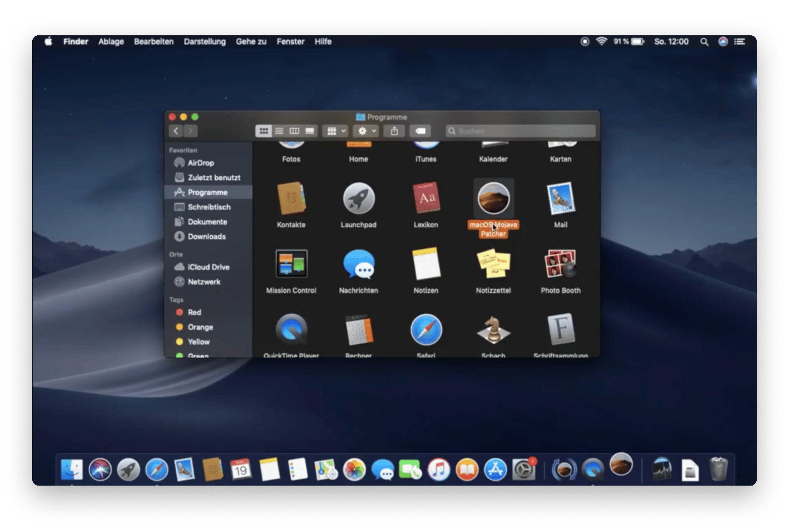The width and height of the screenshot is (786, 532).
Task: Select Netzwerk in the sidebar
Action: [x=208, y=282]
